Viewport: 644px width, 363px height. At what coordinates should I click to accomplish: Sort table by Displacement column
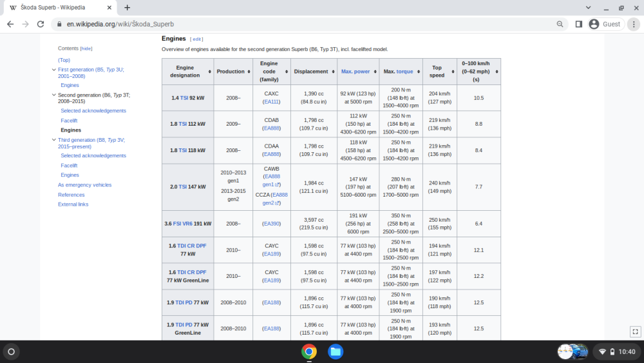click(333, 72)
